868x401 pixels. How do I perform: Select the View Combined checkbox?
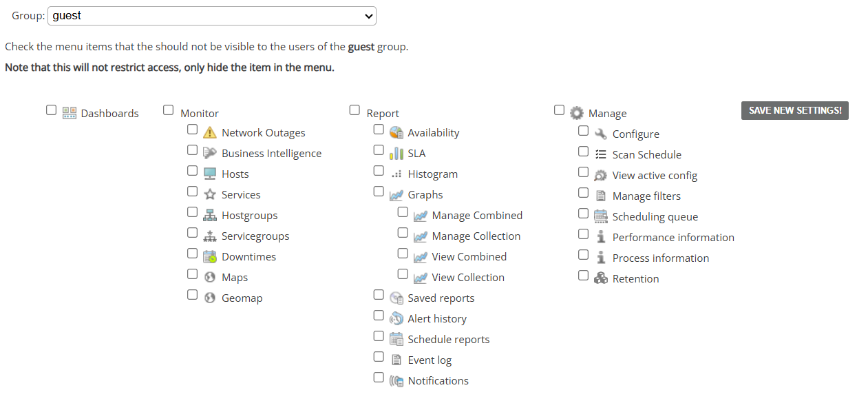(403, 254)
